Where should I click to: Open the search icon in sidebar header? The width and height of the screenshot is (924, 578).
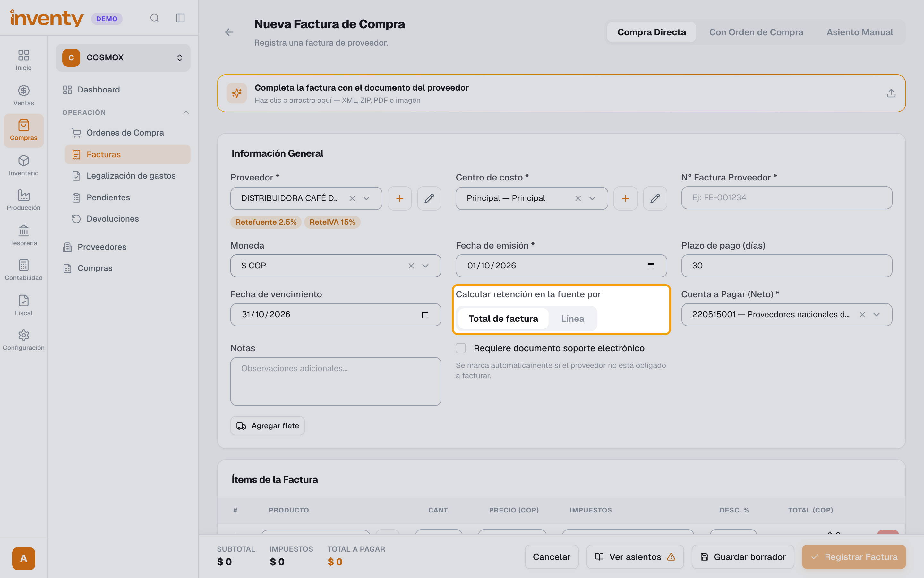[154, 18]
